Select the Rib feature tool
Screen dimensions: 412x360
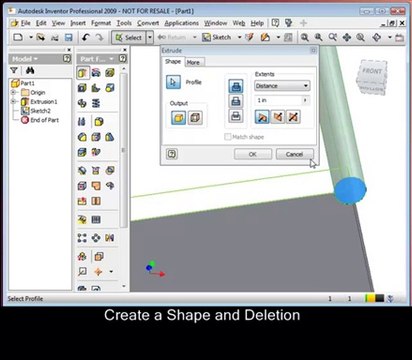tap(96, 88)
